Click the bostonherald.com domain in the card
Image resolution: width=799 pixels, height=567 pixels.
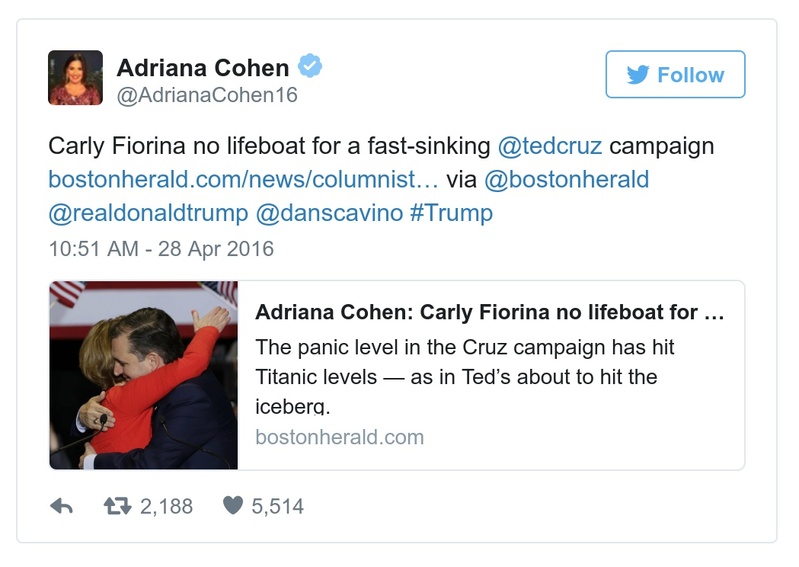click(339, 437)
